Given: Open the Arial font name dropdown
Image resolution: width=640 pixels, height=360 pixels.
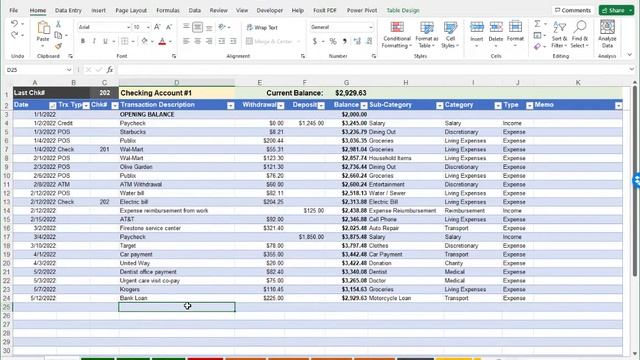Looking at the screenshot, I should pos(128,27).
